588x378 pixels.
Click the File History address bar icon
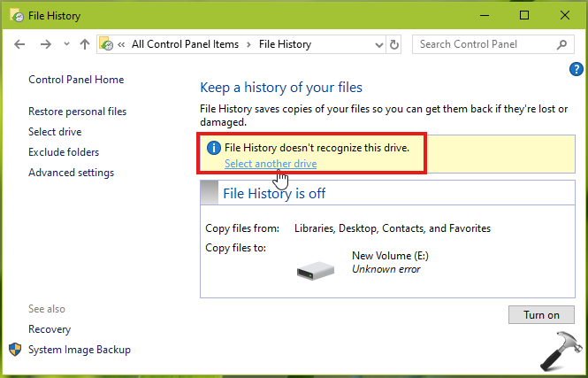coord(106,44)
